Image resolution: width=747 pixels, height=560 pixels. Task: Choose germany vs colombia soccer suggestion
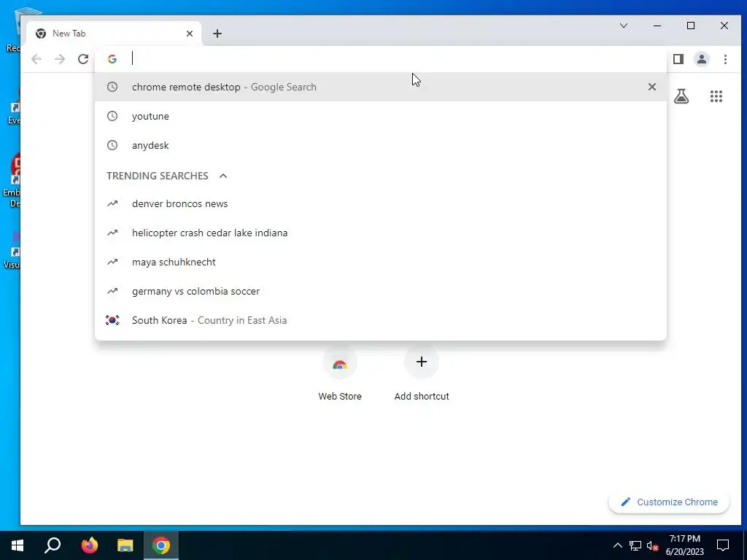[x=381, y=291]
